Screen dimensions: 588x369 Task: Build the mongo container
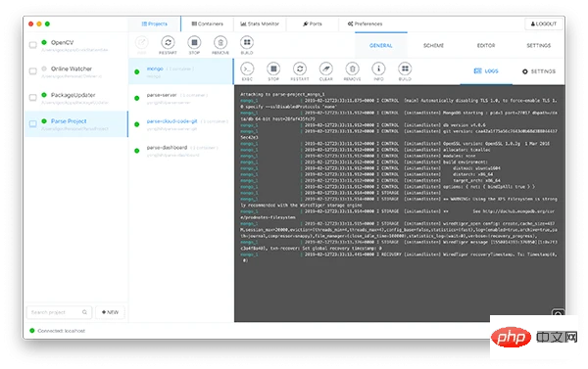point(405,69)
